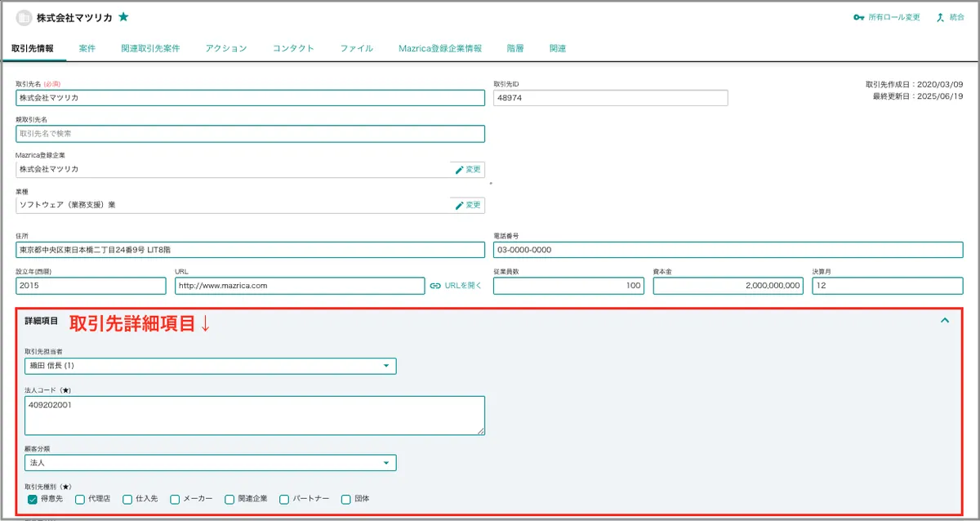
Task: Click the URLを開く link
Action: [x=463, y=286]
